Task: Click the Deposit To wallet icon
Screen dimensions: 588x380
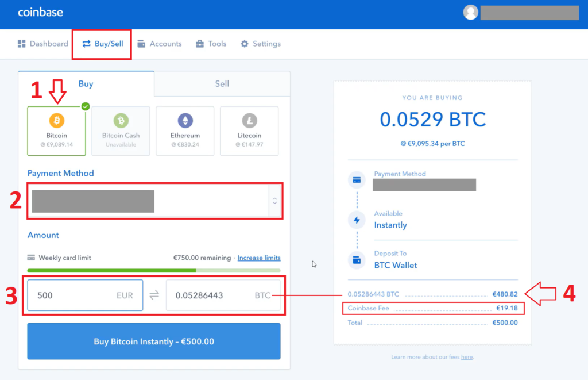Action: 357,260
